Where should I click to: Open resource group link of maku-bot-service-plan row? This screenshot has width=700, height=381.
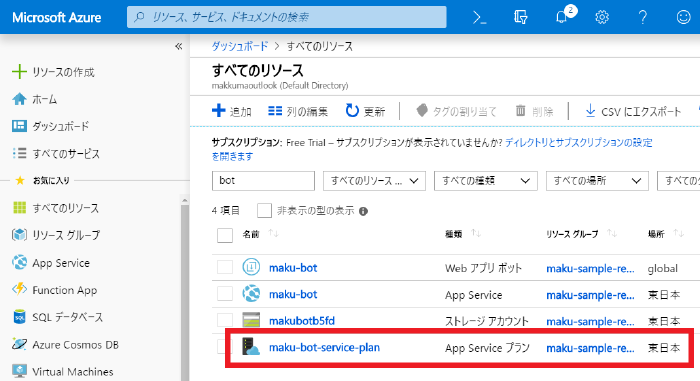click(590, 348)
